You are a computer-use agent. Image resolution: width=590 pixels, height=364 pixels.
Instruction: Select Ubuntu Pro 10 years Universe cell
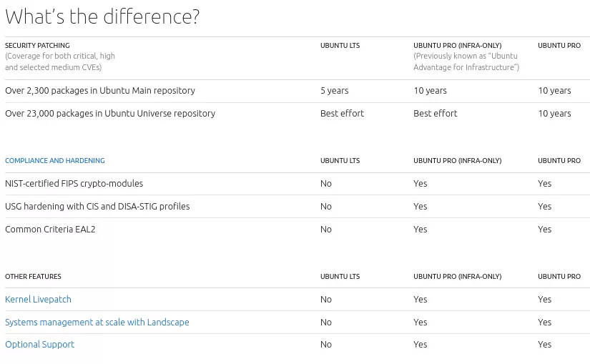tap(555, 113)
